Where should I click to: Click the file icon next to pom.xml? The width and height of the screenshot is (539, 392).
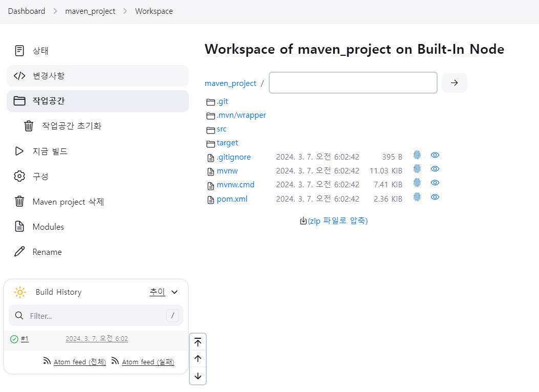click(211, 200)
